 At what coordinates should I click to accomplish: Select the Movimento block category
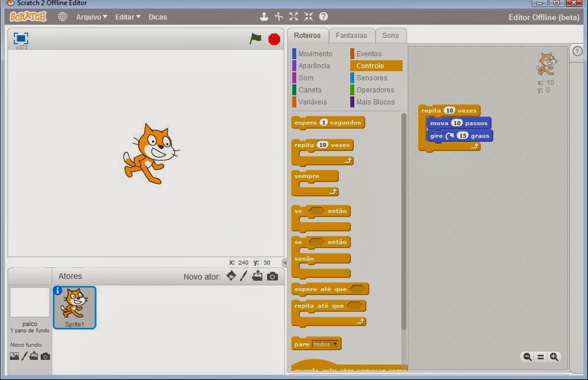point(312,53)
